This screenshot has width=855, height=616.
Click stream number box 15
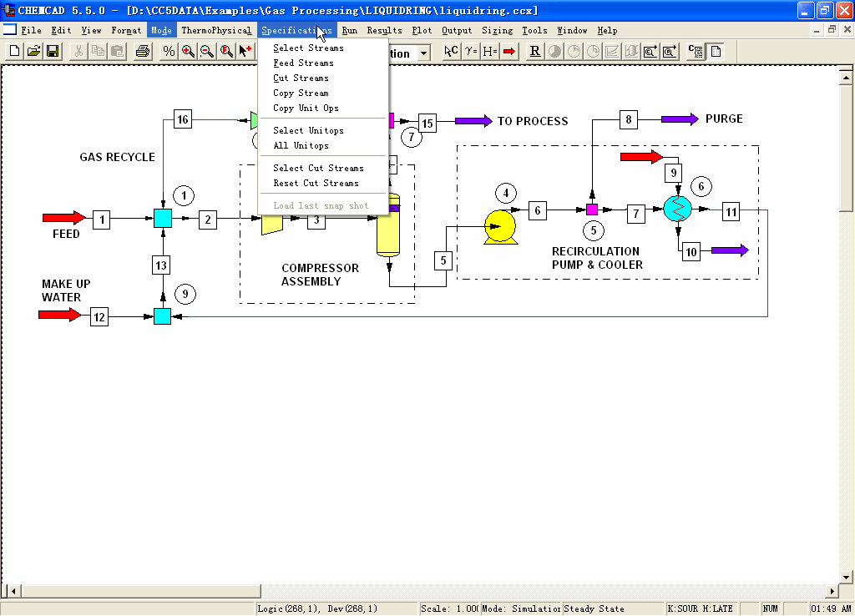pyautogui.click(x=427, y=124)
